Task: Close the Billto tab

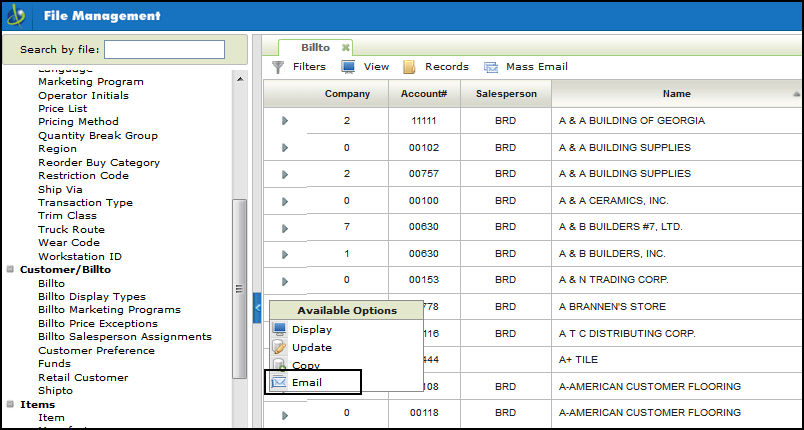Action: [x=346, y=47]
